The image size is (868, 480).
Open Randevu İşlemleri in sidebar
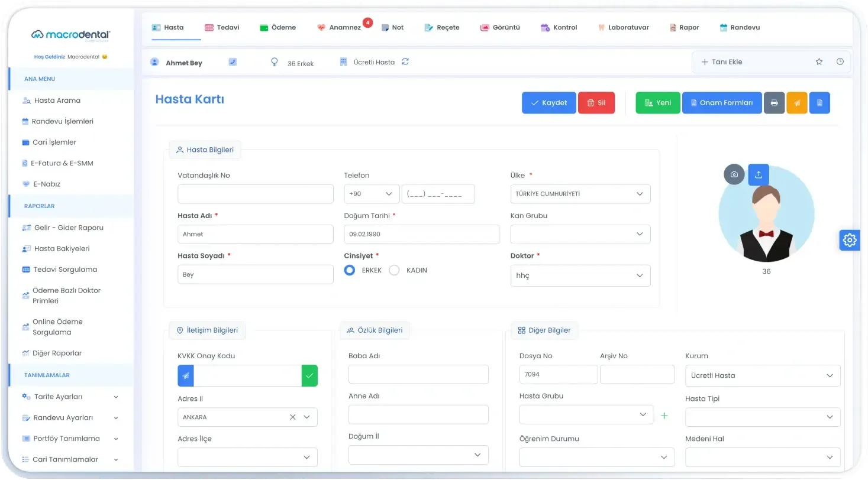57,121
